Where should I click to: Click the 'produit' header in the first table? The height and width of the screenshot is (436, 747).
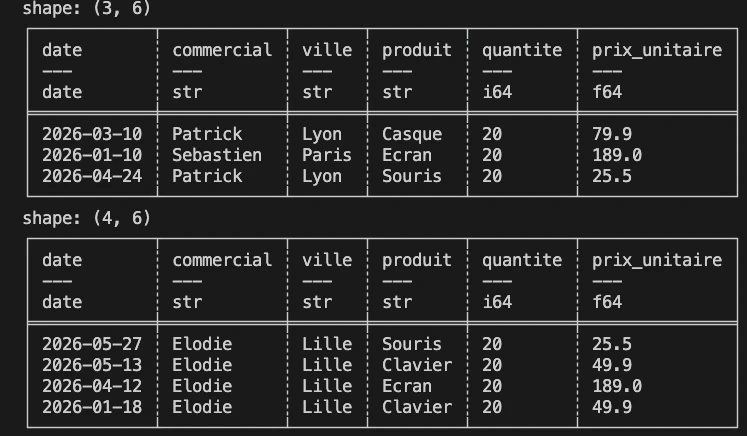coord(416,51)
